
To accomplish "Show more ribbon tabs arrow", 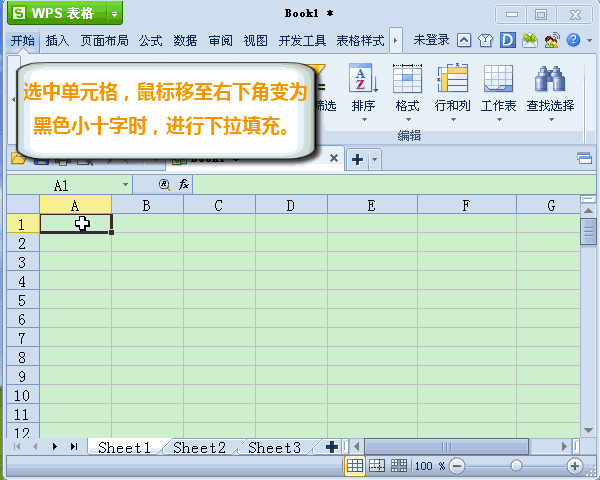I will click(396, 40).
